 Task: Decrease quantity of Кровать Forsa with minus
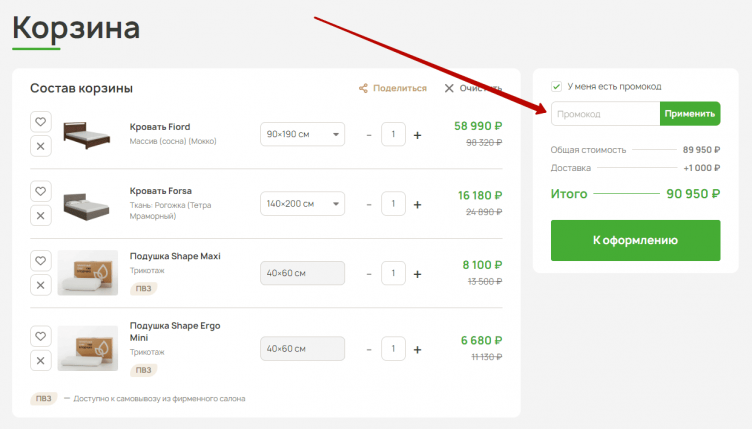pos(368,205)
